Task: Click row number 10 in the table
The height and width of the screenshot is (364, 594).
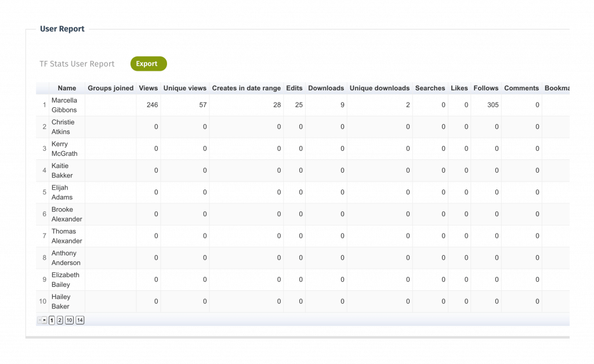Action: [43, 301]
